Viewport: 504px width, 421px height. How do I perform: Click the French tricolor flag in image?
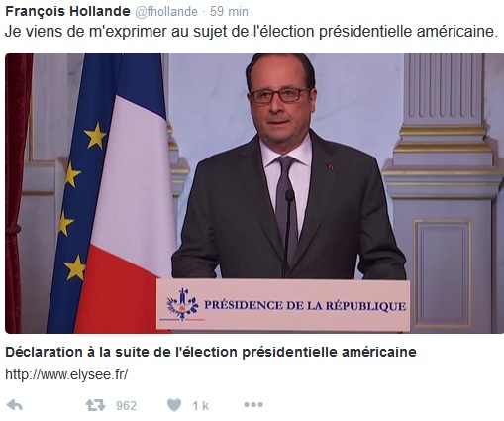(127, 193)
